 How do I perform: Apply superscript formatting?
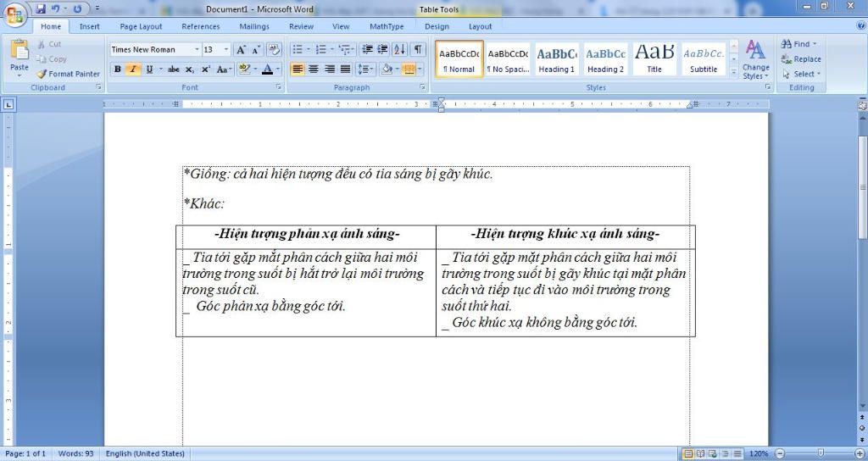click(x=205, y=69)
